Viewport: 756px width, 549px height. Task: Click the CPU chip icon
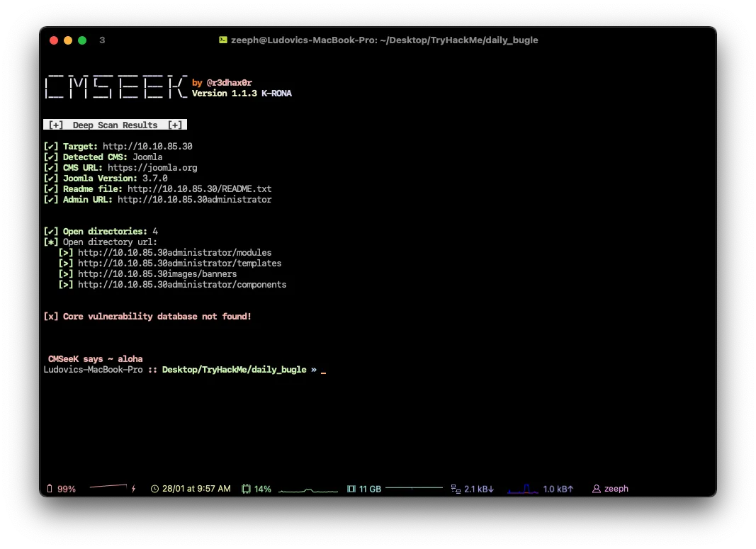(246, 489)
